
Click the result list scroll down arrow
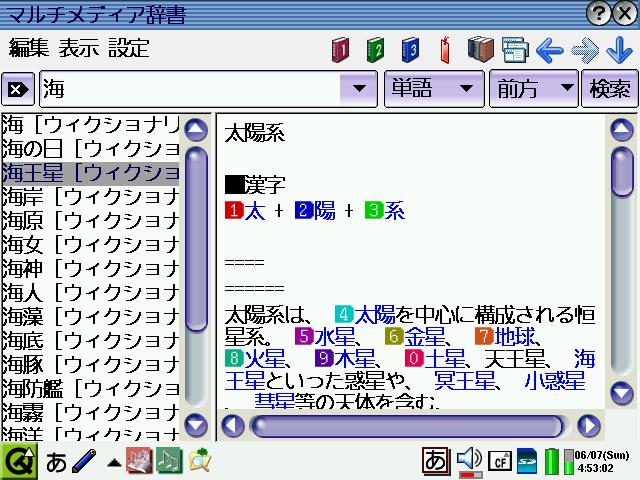[x=196, y=424]
